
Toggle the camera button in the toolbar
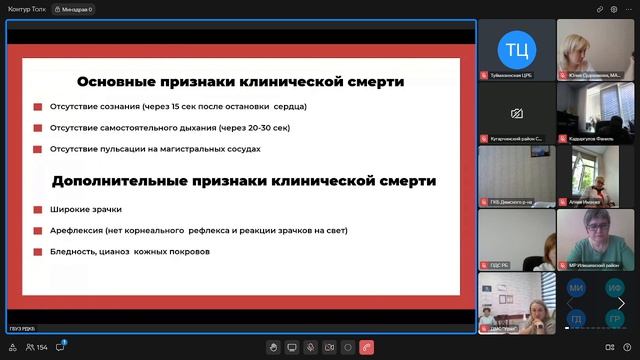pos(329,347)
